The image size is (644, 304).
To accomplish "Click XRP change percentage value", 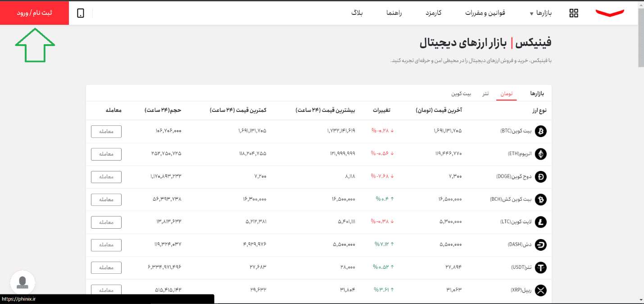I will pyautogui.click(x=384, y=290).
